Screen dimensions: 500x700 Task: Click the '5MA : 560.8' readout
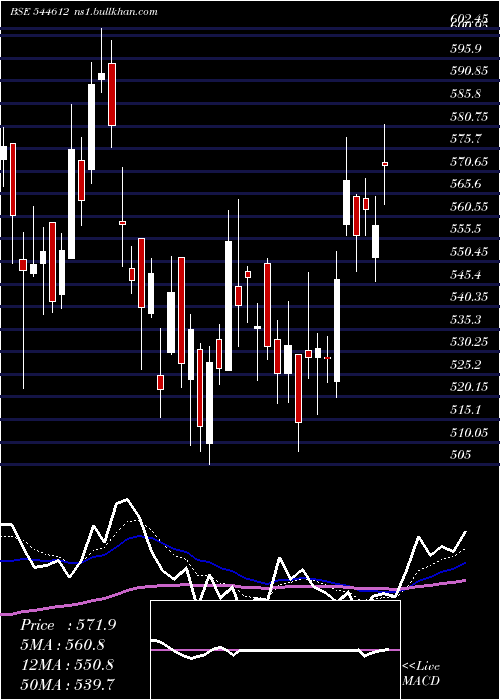tap(65, 645)
